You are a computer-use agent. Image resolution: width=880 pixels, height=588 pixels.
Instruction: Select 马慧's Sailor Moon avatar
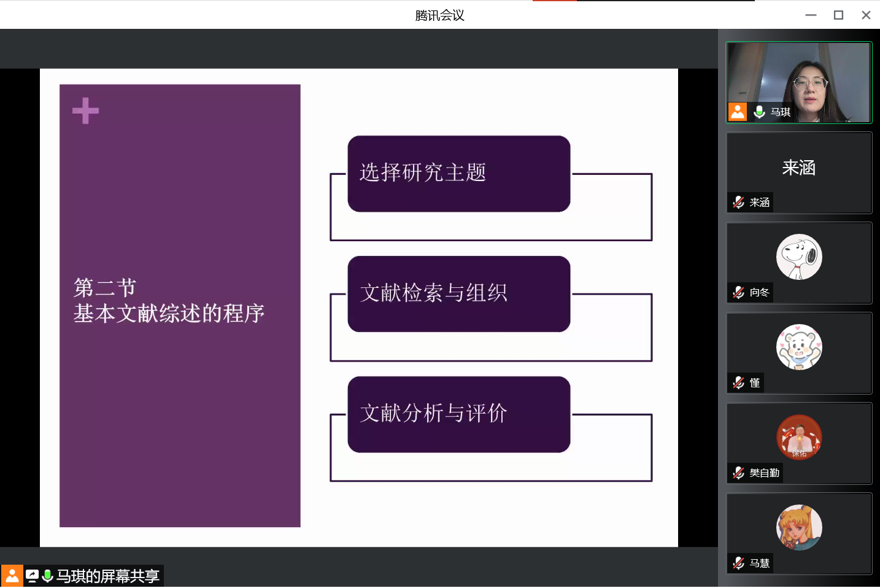pyautogui.click(x=798, y=527)
